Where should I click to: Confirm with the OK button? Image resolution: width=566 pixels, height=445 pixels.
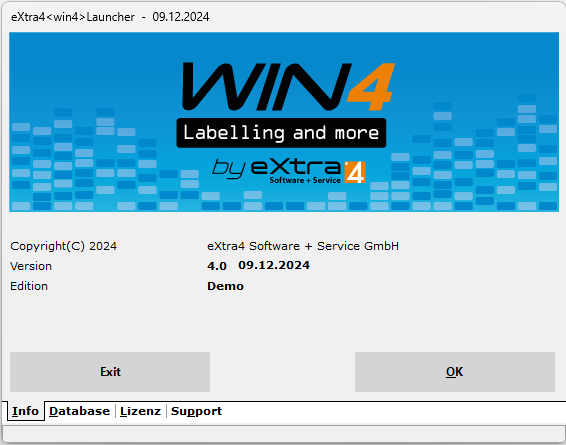454,372
